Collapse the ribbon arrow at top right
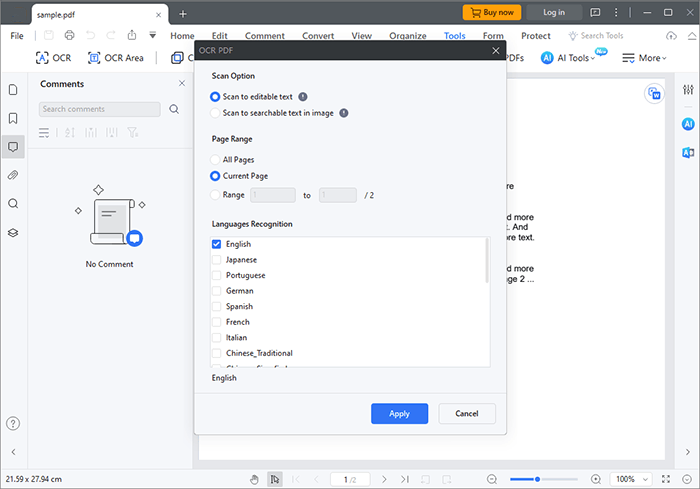700x489 pixels. [x=692, y=36]
